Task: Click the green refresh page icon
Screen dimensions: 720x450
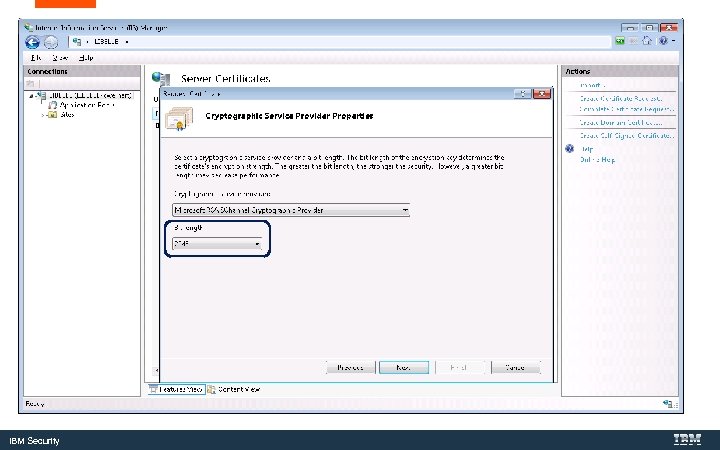Action: click(x=620, y=41)
